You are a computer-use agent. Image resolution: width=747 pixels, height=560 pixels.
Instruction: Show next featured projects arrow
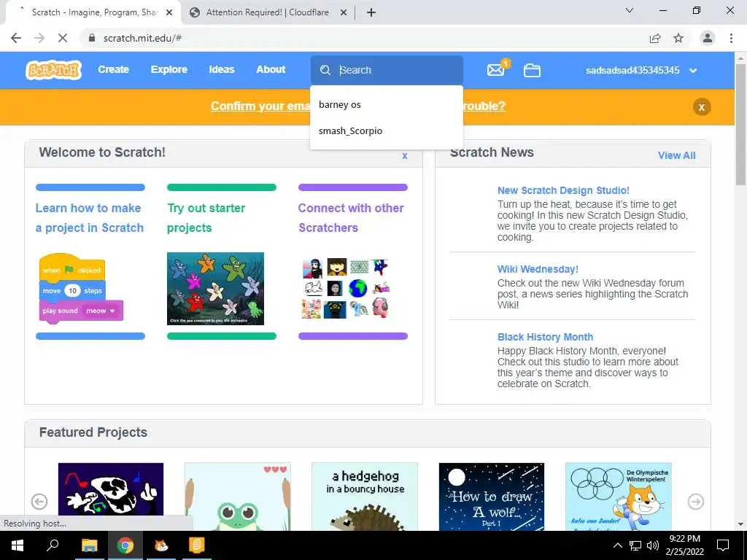coord(695,502)
